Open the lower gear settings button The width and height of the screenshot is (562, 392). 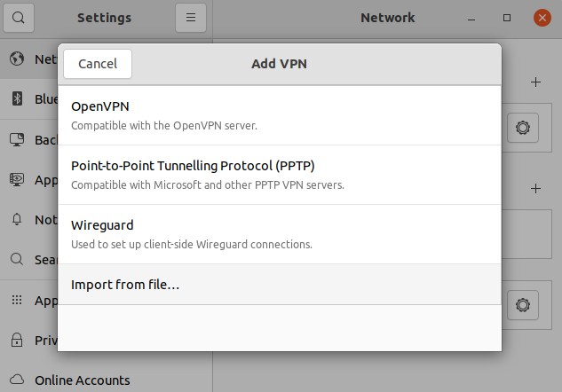tap(523, 305)
